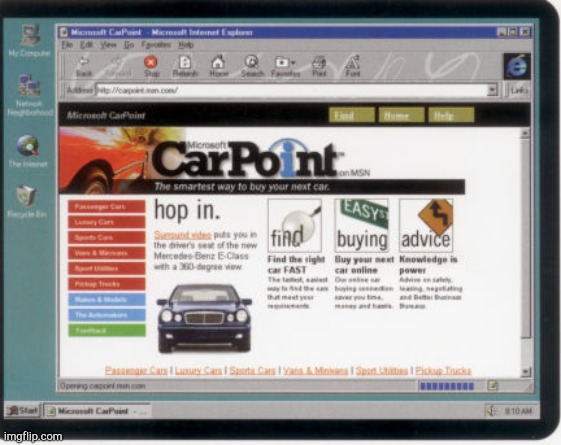Click the page scrollbar up arrow
Image resolution: width=561 pixels, height=445 pixels.
pyautogui.click(x=525, y=133)
